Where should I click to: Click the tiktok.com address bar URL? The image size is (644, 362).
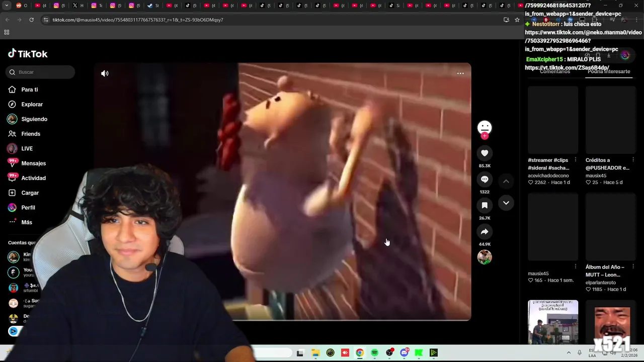138,20
